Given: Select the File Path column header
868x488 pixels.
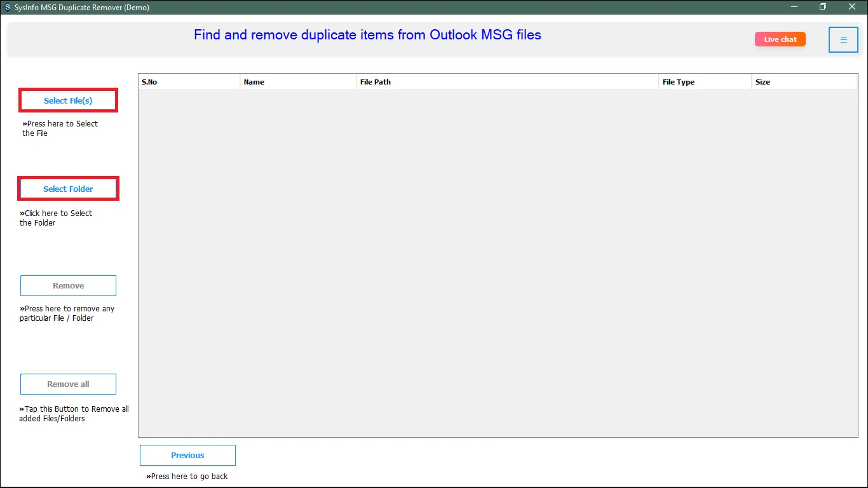Looking at the screenshot, I should coord(507,82).
